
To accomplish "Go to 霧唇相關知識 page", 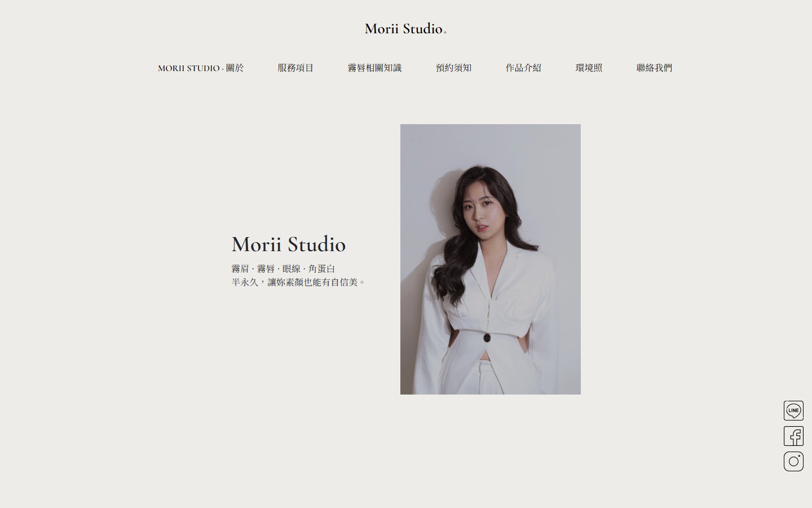I will [x=374, y=68].
